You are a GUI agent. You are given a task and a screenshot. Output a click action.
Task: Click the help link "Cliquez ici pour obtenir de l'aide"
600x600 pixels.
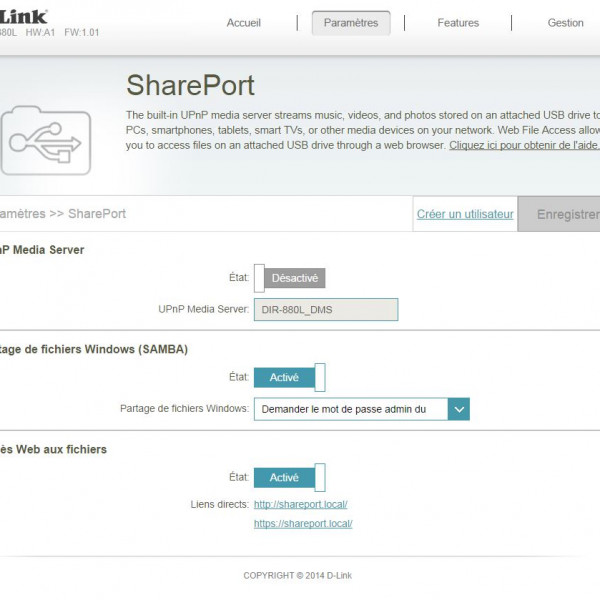point(523,145)
